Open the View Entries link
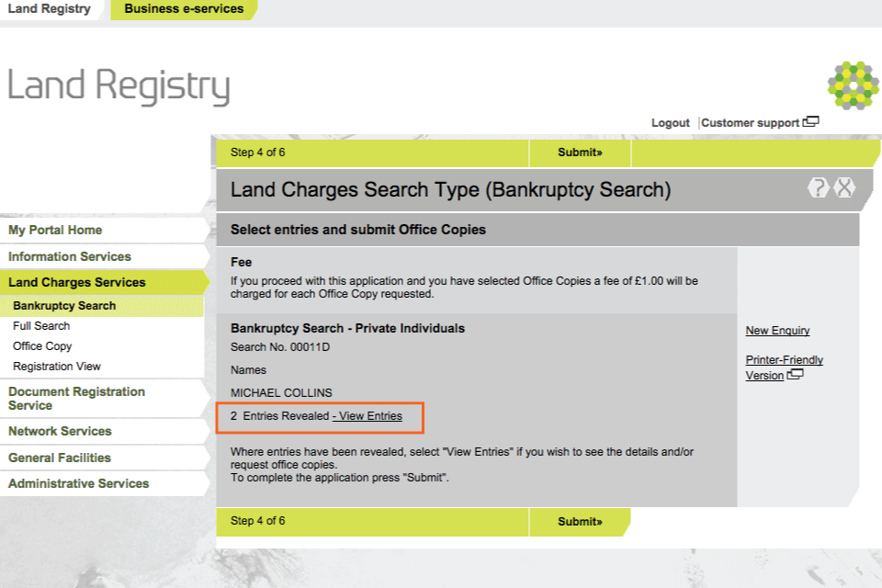Viewport: 882px width, 588px height. [x=367, y=416]
